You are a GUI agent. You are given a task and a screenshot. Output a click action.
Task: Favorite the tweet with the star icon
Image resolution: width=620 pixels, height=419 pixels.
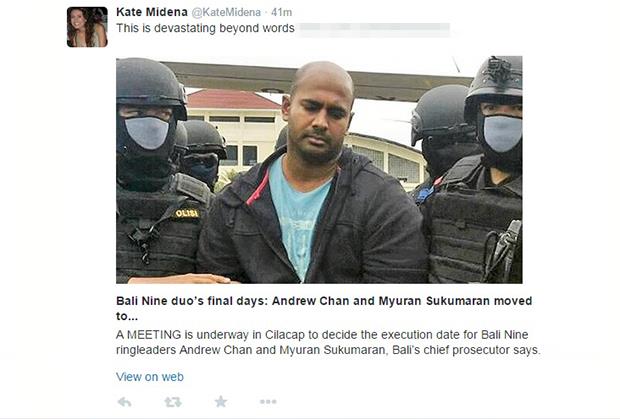click(x=221, y=402)
